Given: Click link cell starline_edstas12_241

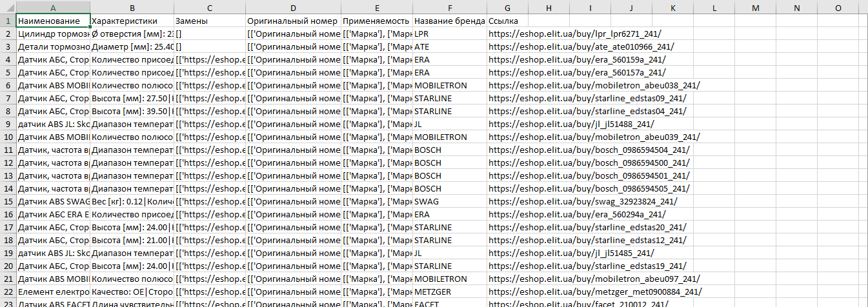Looking at the screenshot, I should click(x=587, y=240).
